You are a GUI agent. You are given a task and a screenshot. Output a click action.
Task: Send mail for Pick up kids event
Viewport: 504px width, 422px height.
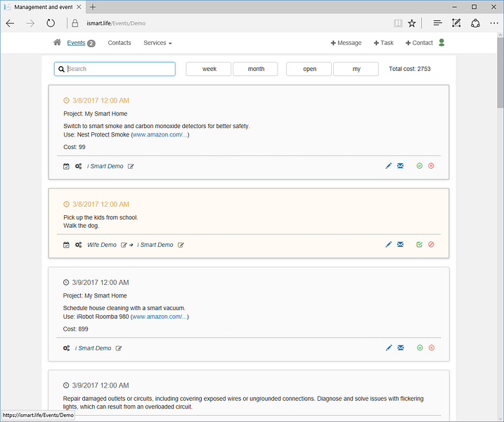point(400,245)
